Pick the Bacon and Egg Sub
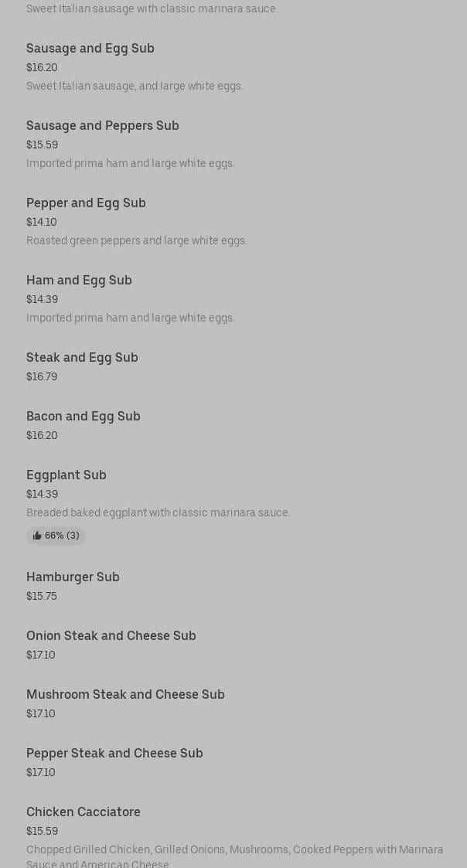The width and height of the screenshot is (467, 868). (x=84, y=417)
